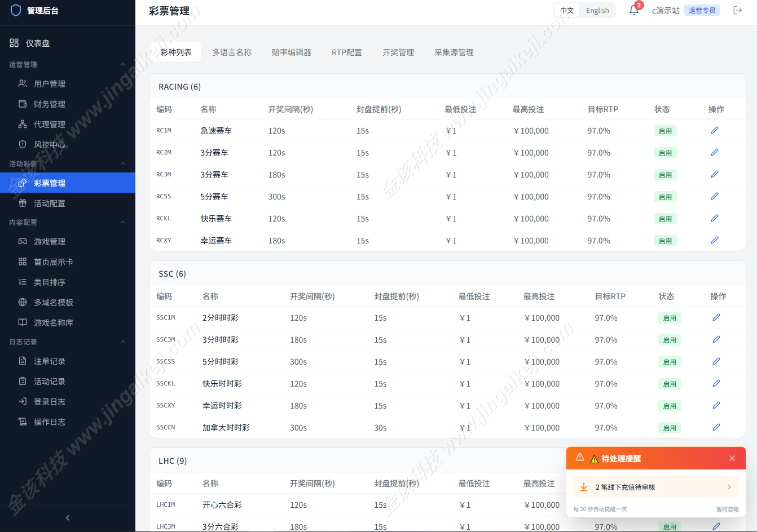Viewport: 757px width, 532px height.
Task: Open 仪表盘 in the sidebar
Action: tap(68, 43)
